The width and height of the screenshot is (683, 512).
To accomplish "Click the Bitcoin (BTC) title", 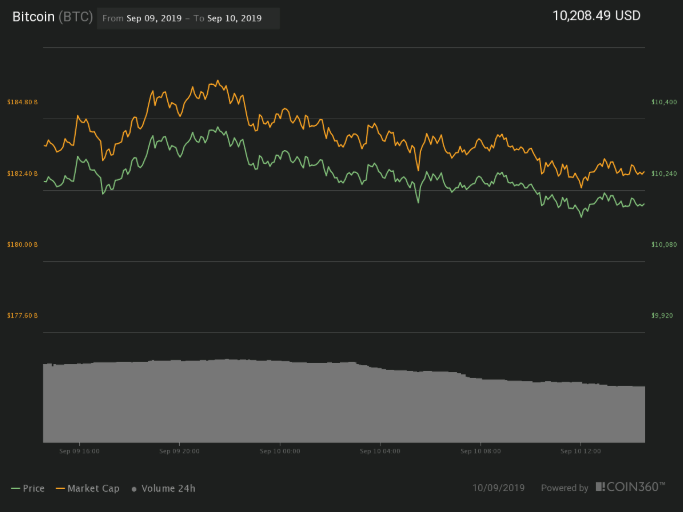I will point(52,17).
